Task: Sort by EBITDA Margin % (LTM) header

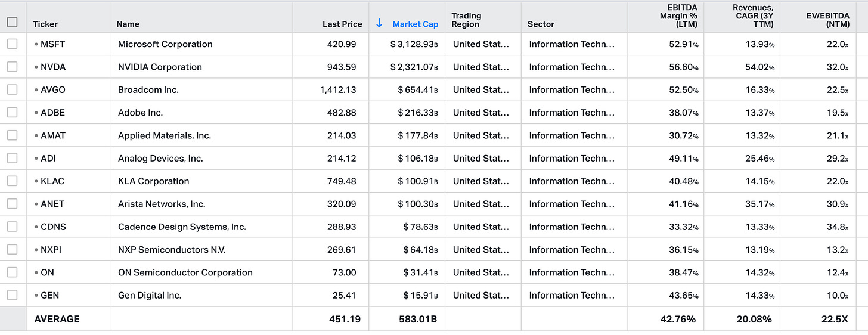Action: [678, 15]
